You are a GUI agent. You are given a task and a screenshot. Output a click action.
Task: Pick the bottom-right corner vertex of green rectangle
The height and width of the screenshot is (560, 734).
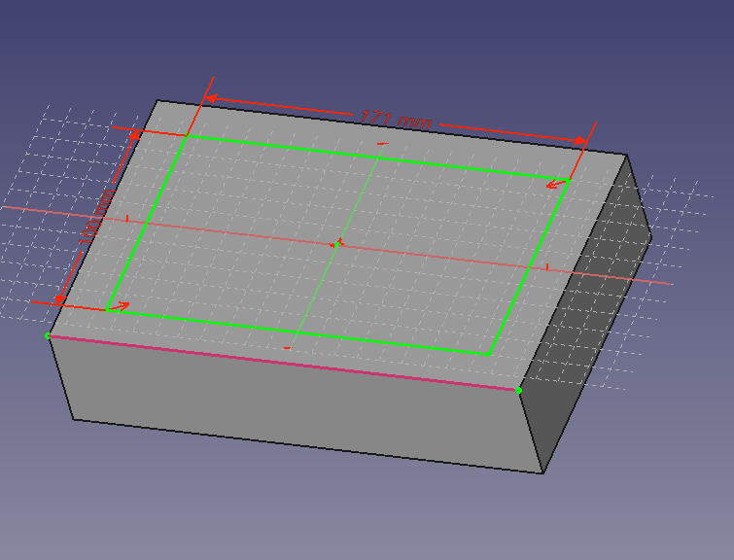[x=487, y=354]
